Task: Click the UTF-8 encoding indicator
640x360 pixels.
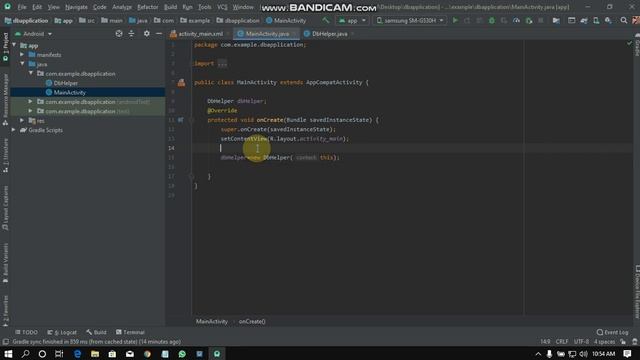Action: pyautogui.click(x=581, y=342)
